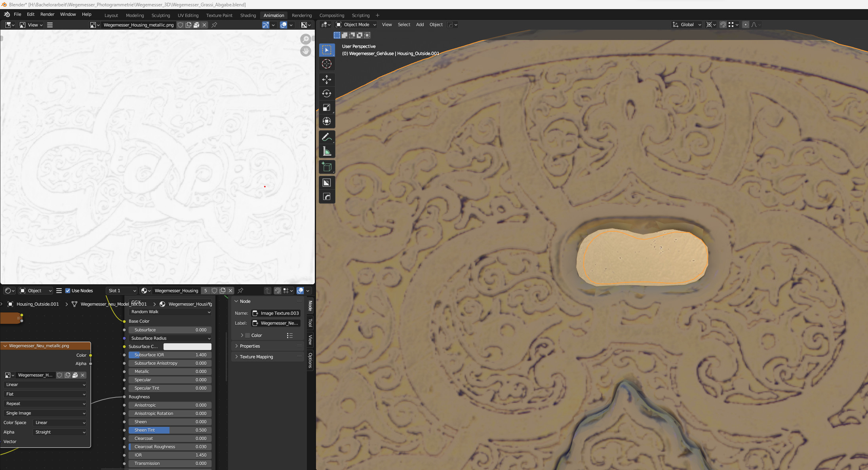
Task: Activate the Select Box tool
Action: (x=327, y=50)
